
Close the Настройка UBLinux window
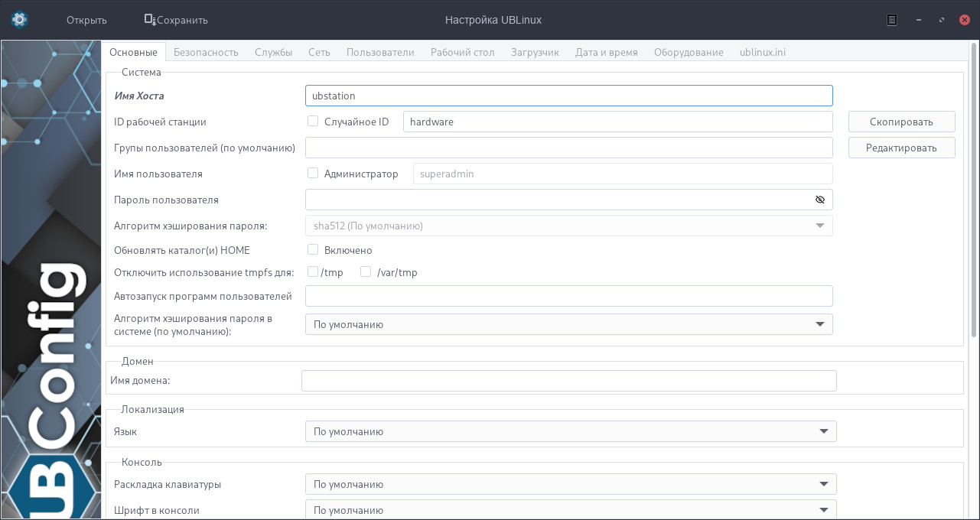[965, 20]
